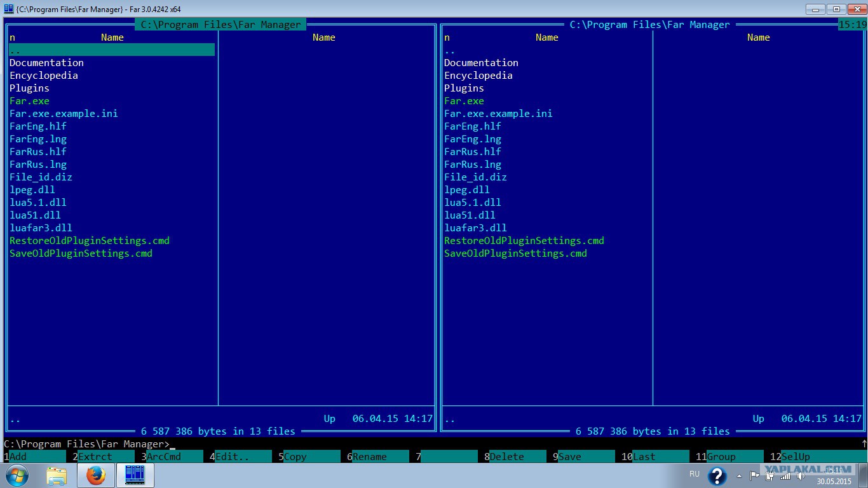Show hidden tray icons arrow
Viewport: 868px width, 488px height.
739,475
